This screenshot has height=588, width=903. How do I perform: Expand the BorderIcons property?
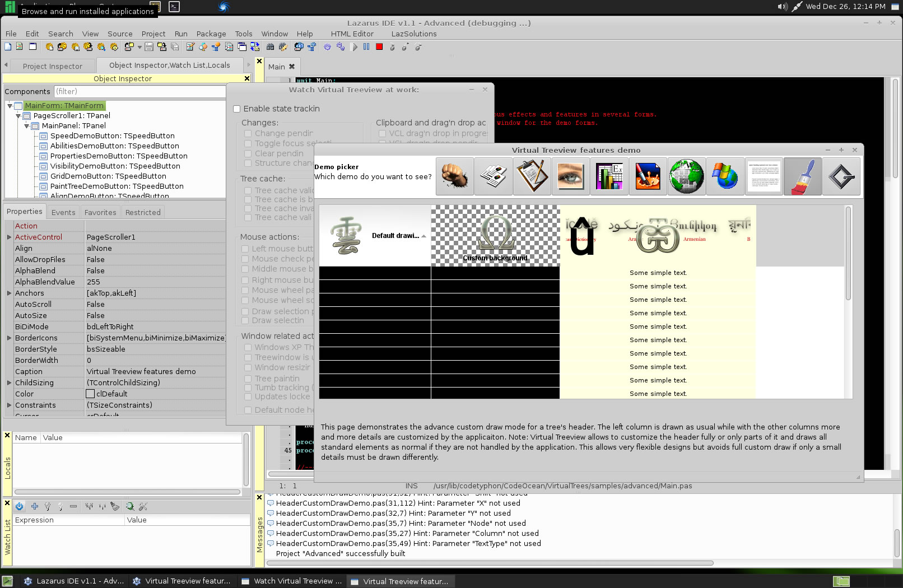coord(9,338)
